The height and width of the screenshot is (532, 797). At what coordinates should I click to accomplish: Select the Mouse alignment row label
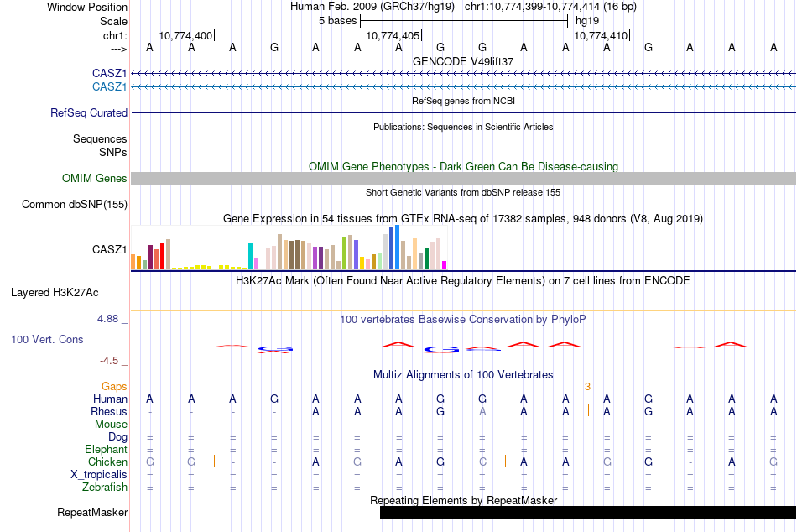coord(111,425)
